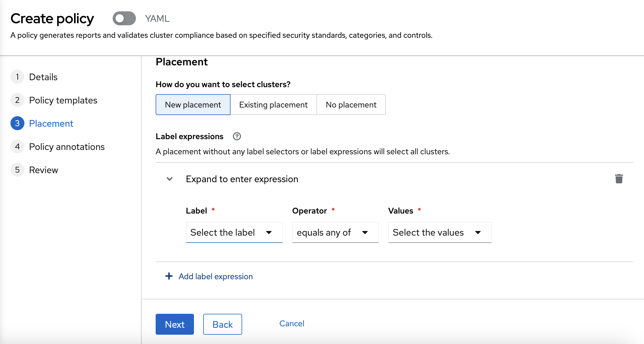Viewport: 644px width, 344px height.
Task: Select the Placement wizard step
Action: pyautogui.click(x=51, y=123)
